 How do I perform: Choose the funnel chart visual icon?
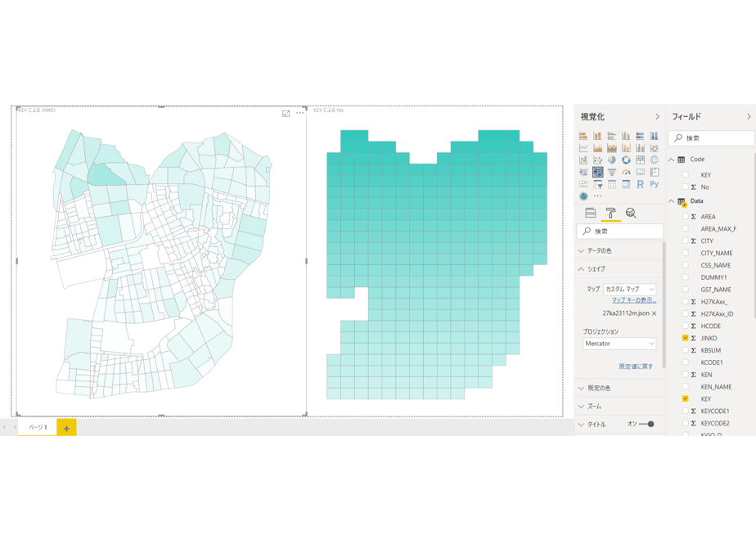611,172
